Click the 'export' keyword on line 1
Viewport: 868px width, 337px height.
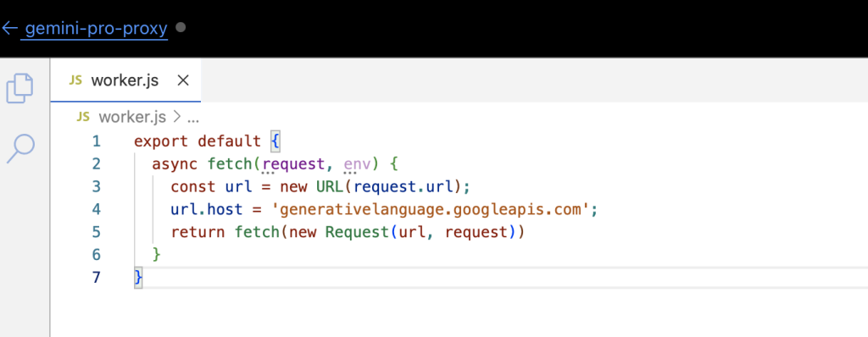[161, 141]
